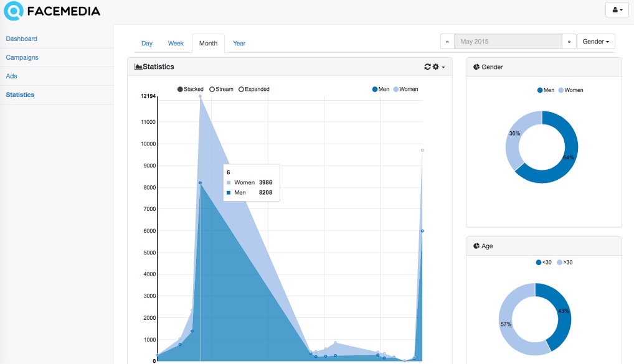Go to previous month with « button

(447, 42)
